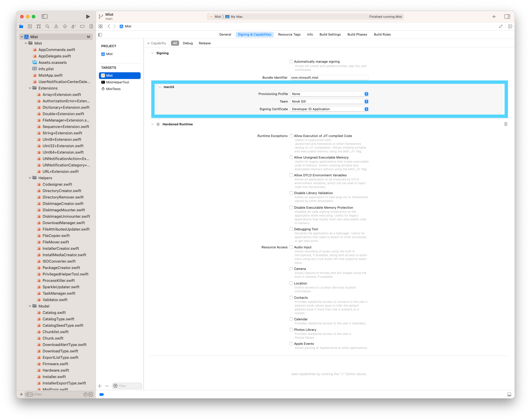
Task: Go back in editor history
Action: (109, 27)
